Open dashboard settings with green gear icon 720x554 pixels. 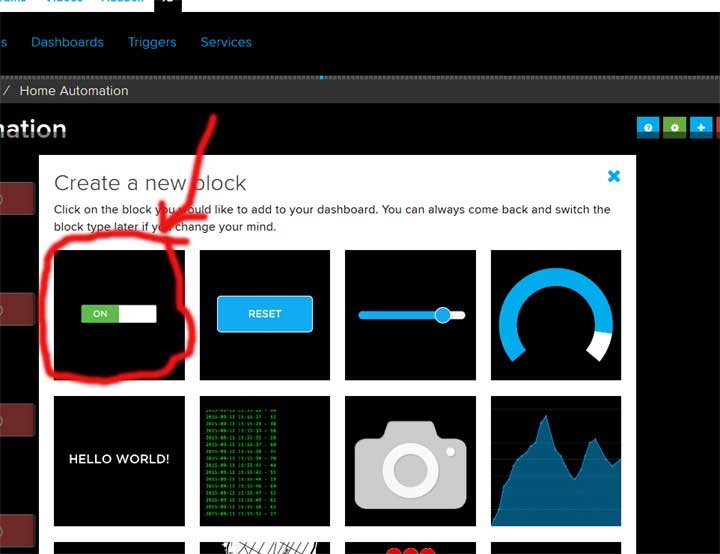(x=675, y=127)
